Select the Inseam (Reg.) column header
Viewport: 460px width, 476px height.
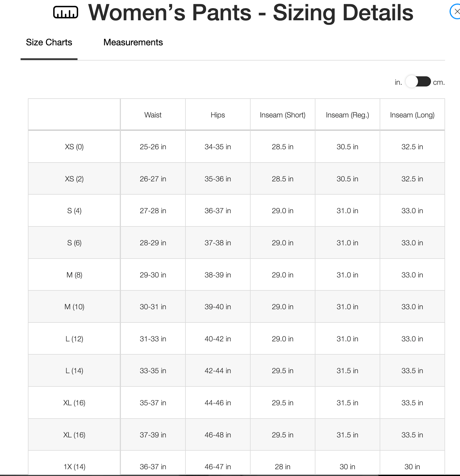tap(347, 115)
